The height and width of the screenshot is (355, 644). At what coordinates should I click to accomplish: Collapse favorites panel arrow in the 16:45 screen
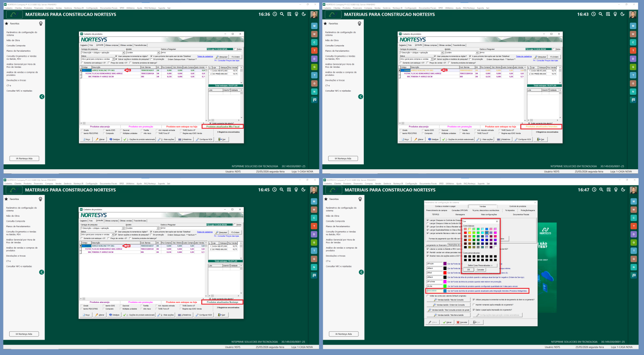41,272
